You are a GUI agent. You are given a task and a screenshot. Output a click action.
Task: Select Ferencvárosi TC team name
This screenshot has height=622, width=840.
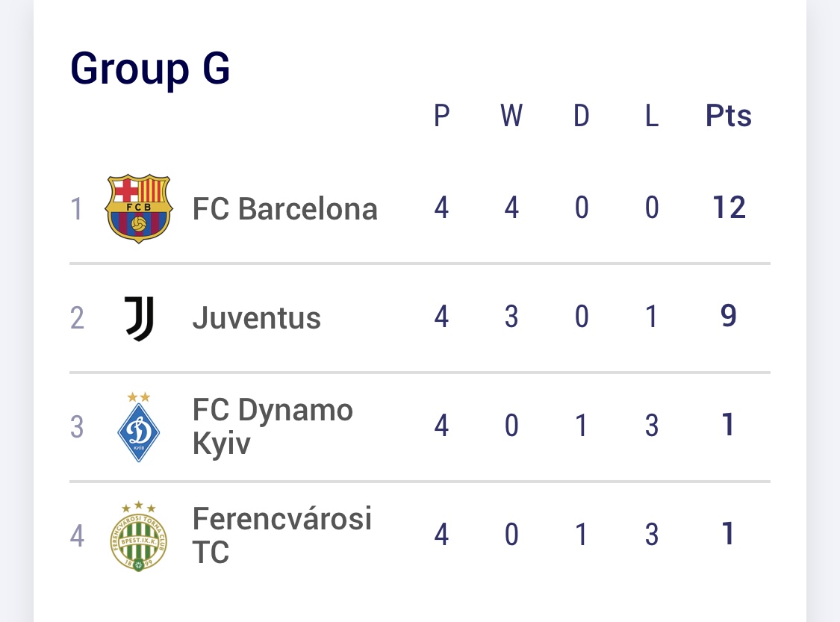point(281,535)
